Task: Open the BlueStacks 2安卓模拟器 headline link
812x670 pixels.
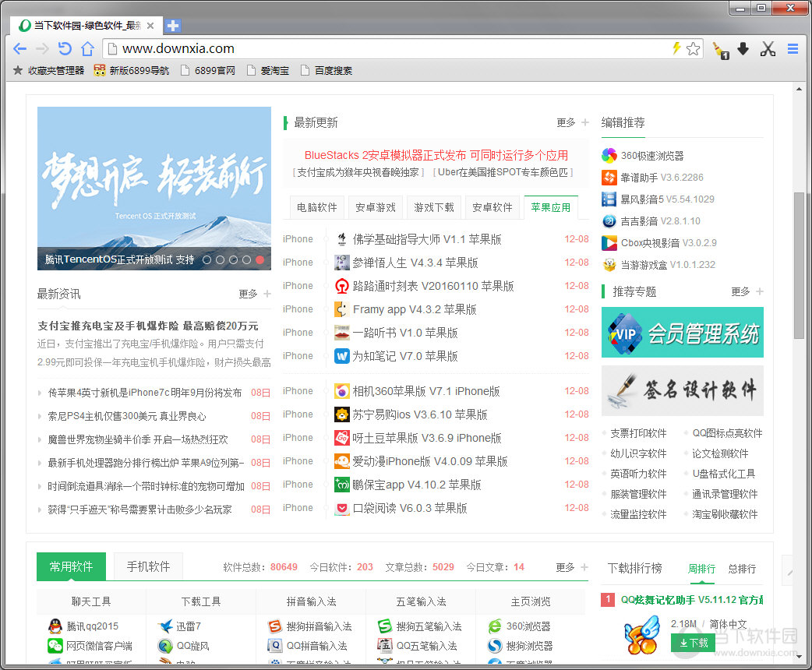Action: [x=436, y=155]
